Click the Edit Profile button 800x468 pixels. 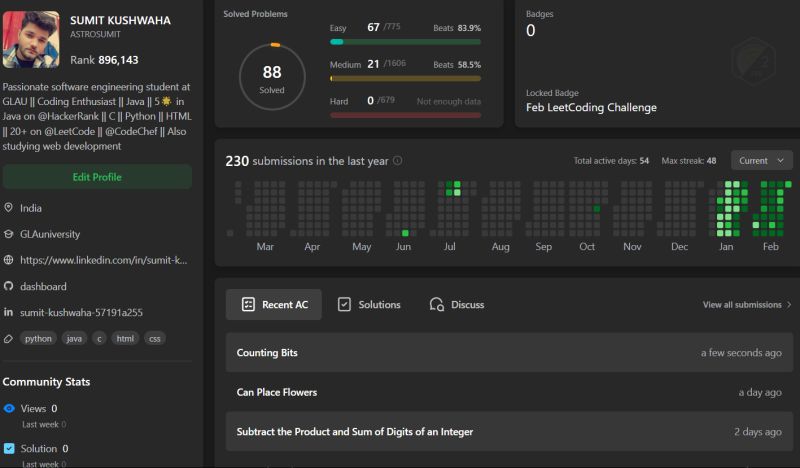[97, 177]
